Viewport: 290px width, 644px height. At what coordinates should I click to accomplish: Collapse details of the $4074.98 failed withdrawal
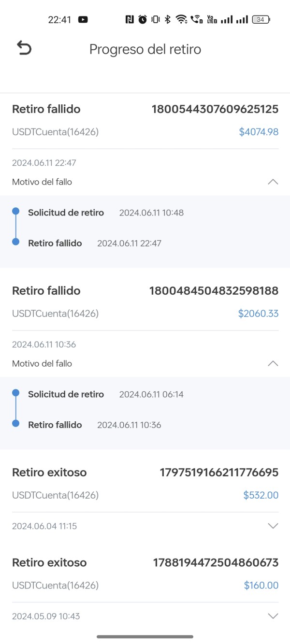(x=273, y=182)
